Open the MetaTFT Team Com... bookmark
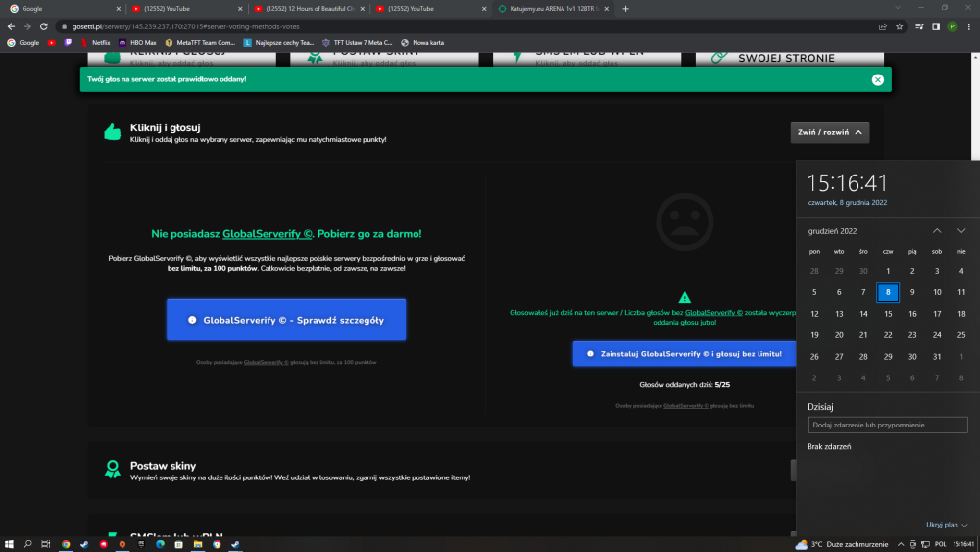Image resolution: width=980 pixels, height=552 pixels. pyautogui.click(x=200, y=43)
